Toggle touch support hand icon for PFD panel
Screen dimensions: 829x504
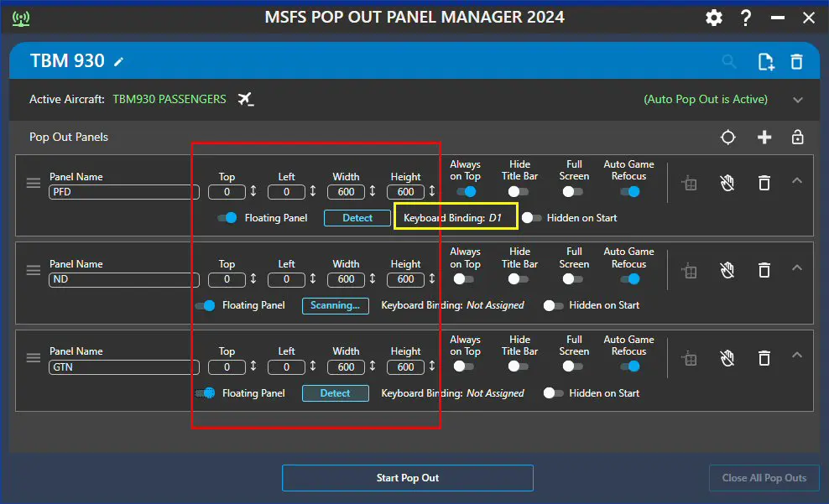[727, 184]
